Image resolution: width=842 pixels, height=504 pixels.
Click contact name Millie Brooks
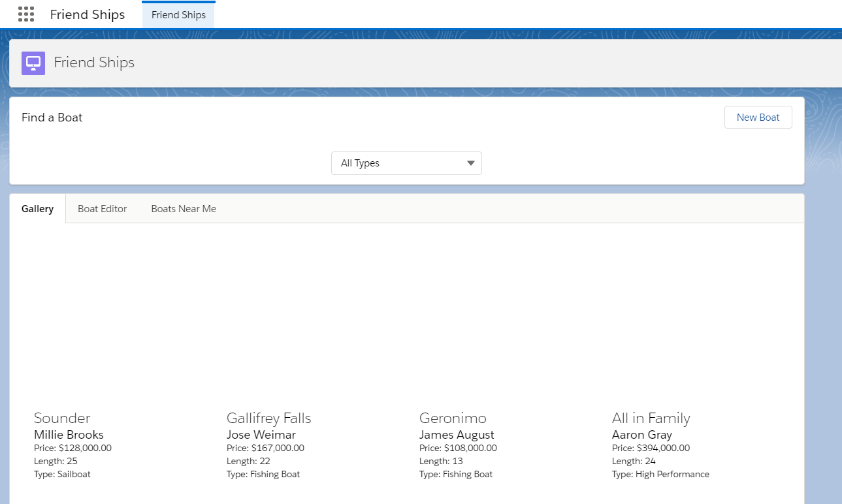[69, 435]
